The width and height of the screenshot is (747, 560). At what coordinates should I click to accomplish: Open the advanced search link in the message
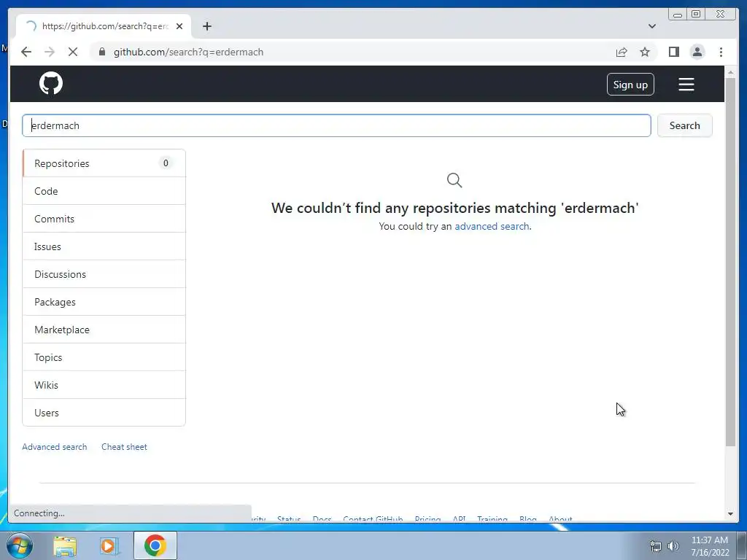[492, 226]
